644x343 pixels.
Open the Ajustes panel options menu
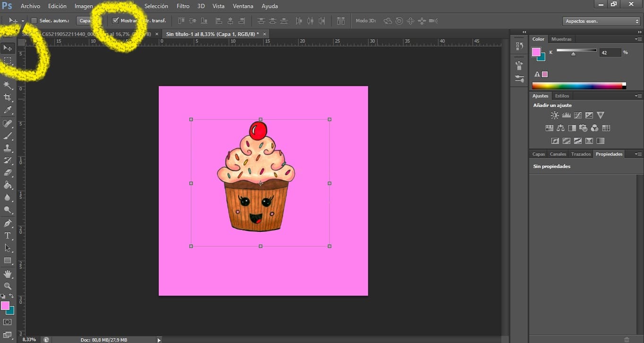[x=638, y=96]
